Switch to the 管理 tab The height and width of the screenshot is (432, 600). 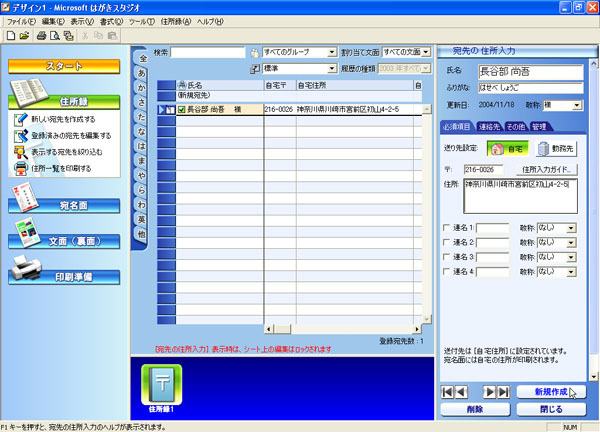click(540, 127)
